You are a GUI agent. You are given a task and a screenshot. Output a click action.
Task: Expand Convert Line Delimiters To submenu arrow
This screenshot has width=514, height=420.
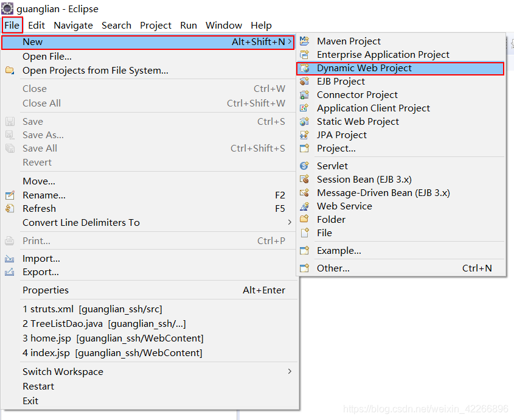pyautogui.click(x=290, y=222)
